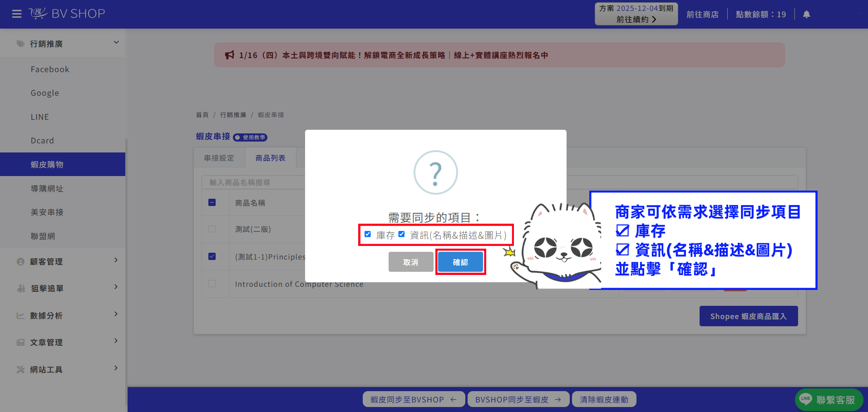This screenshot has width=868, height=412.
Task: Expand the 數據分析 chevron
Action: pos(116,314)
